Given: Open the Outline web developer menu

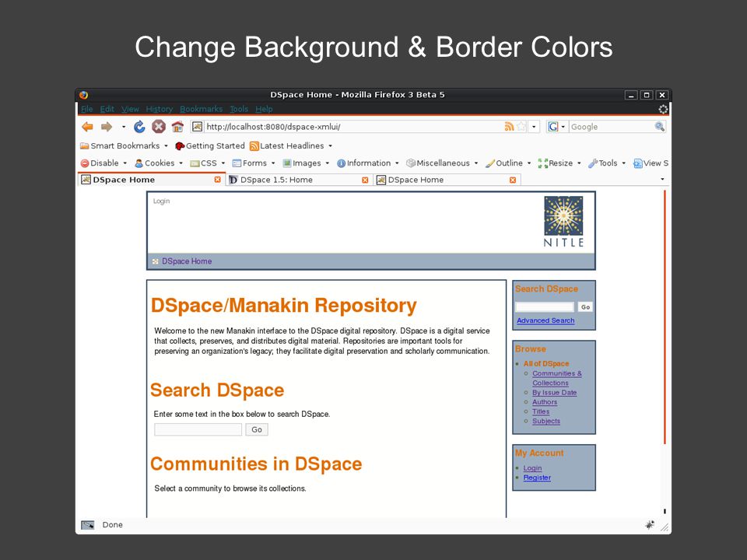Looking at the screenshot, I should (x=508, y=163).
